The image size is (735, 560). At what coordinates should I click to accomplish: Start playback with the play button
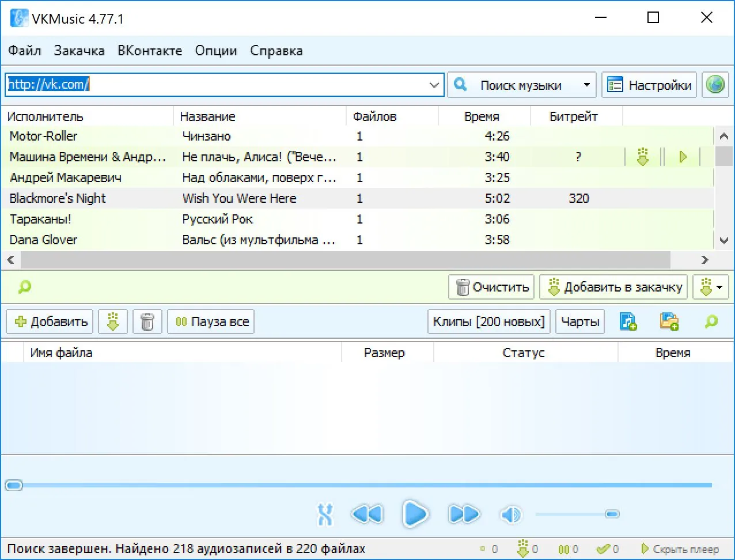(x=415, y=514)
